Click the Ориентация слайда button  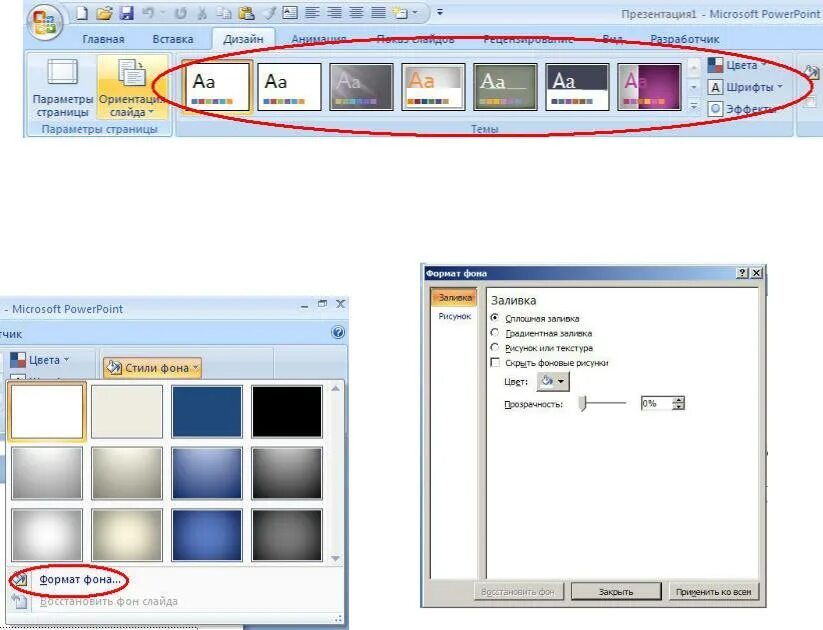[x=132, y=88]
